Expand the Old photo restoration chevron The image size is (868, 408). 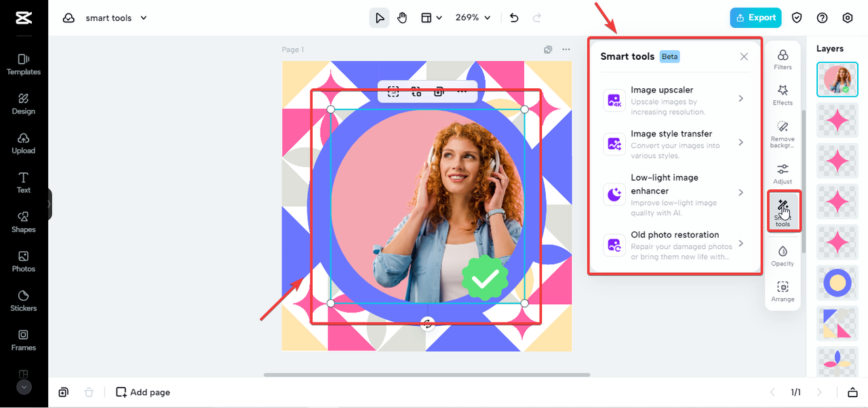tap(741, 243)
